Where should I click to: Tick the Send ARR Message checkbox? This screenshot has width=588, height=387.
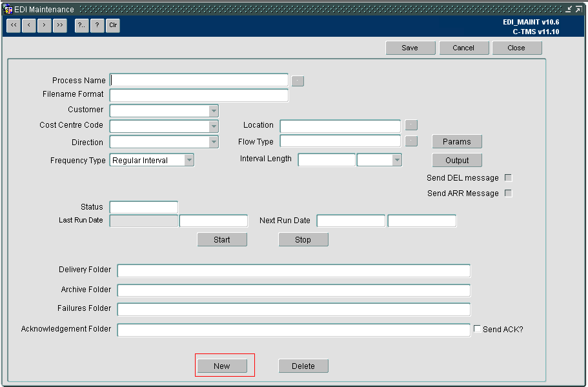pyautogui.click(x=508, y=193)
